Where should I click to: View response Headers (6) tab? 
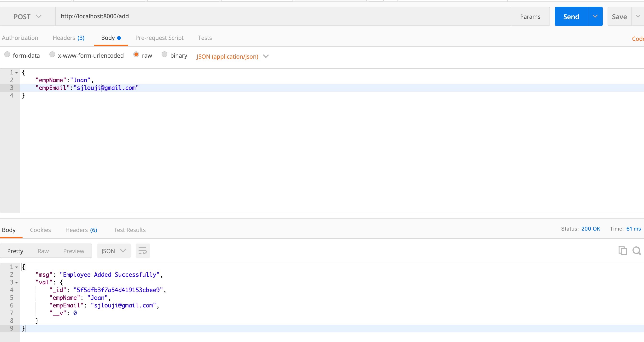[81, 230]
